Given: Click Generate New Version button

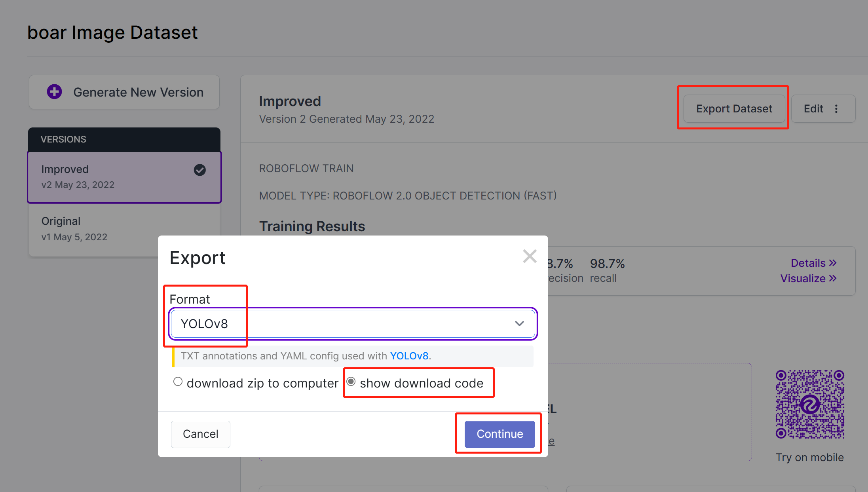Looking at the screenshot, I should pos(124,92).
